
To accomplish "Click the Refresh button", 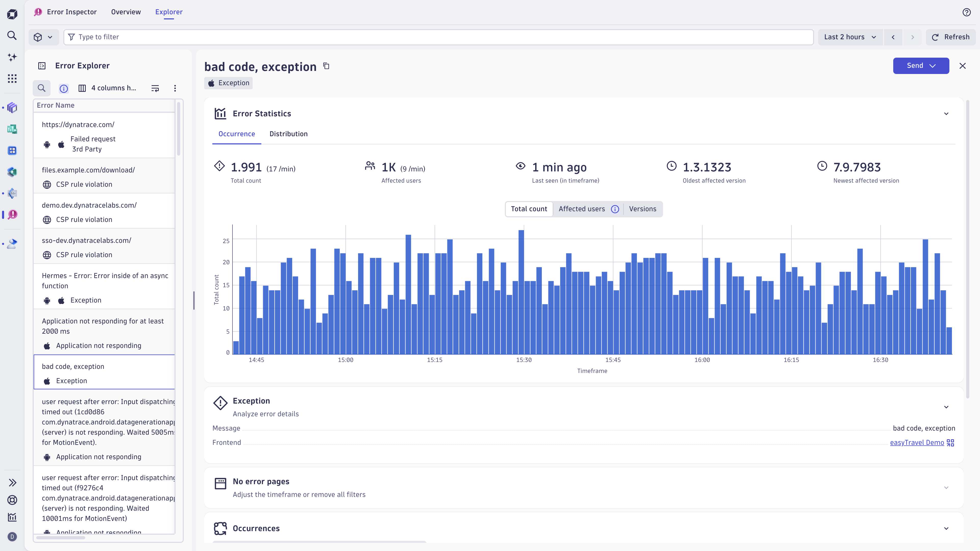I will point(950,37).
